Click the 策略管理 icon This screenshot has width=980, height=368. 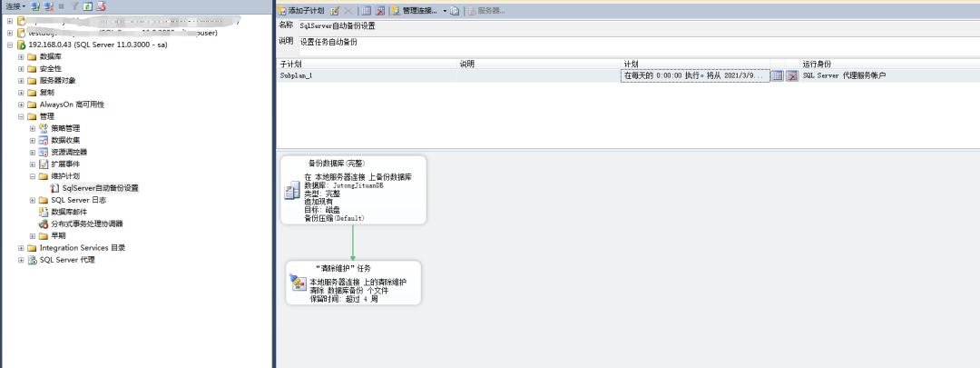[44, 128]
